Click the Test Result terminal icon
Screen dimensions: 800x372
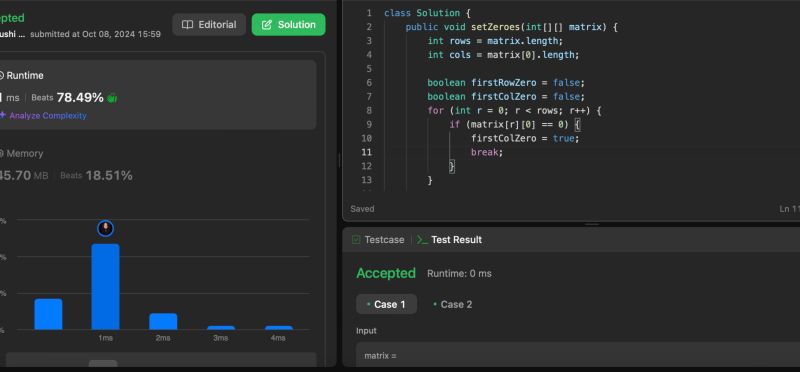[422, 240]
